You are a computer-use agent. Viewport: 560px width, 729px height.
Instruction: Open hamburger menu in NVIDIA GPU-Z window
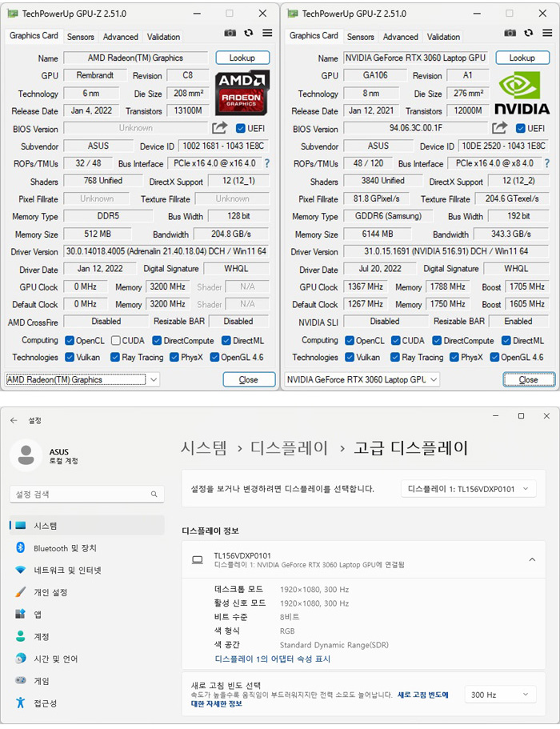[x=547, y=33]
